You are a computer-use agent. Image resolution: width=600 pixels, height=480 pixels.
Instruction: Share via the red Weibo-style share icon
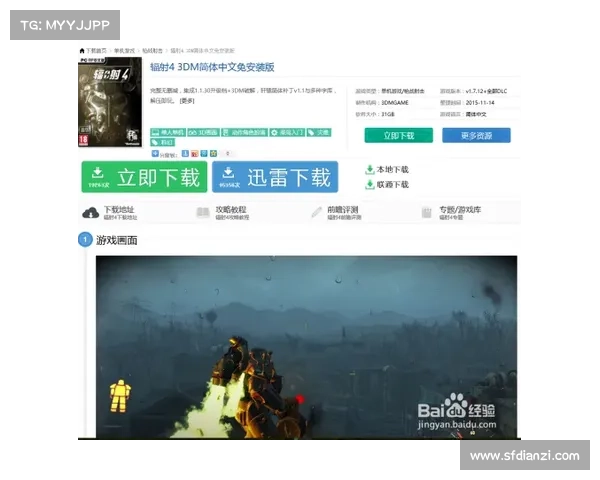point(194,153)
